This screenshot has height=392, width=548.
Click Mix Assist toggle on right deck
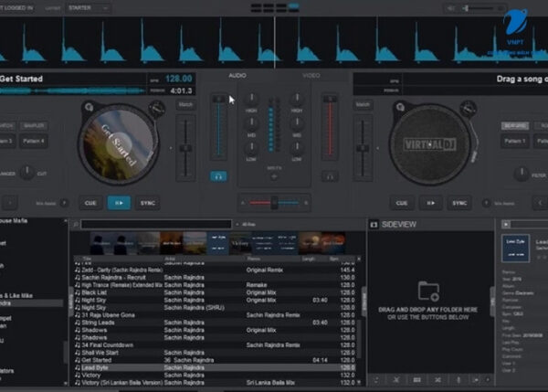pyautogui.click(x=486, y=203)
